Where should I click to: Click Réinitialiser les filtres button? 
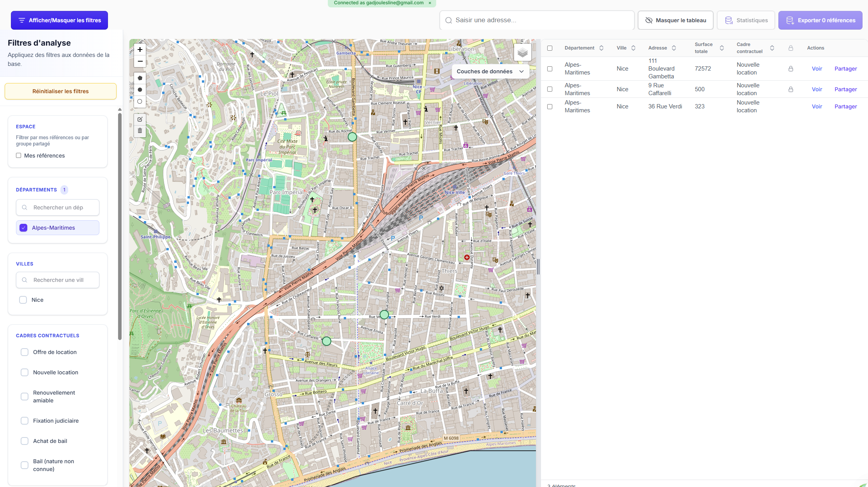pyautogui.click(x=60, y=91)
